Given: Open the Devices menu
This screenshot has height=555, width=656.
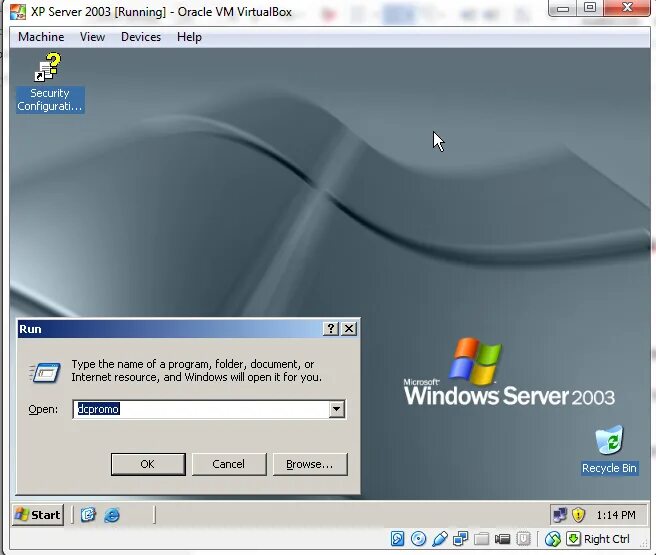Looking at the screenshot, I should (141, 37).
